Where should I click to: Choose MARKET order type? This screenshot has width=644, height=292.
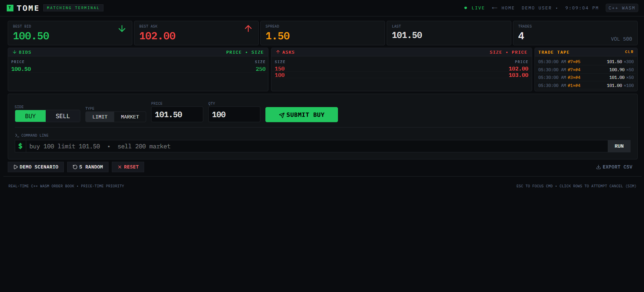(x=130, y=117)
